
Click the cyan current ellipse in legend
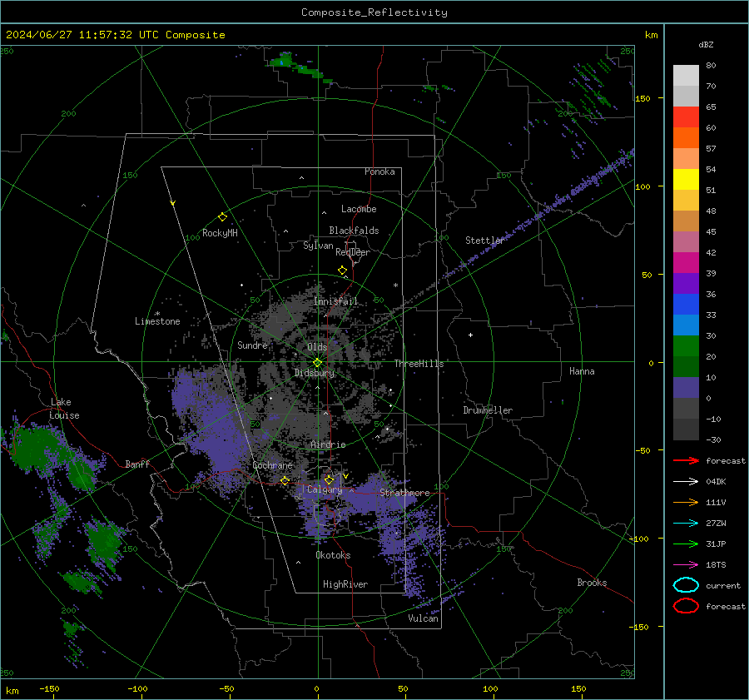[686, 585]
